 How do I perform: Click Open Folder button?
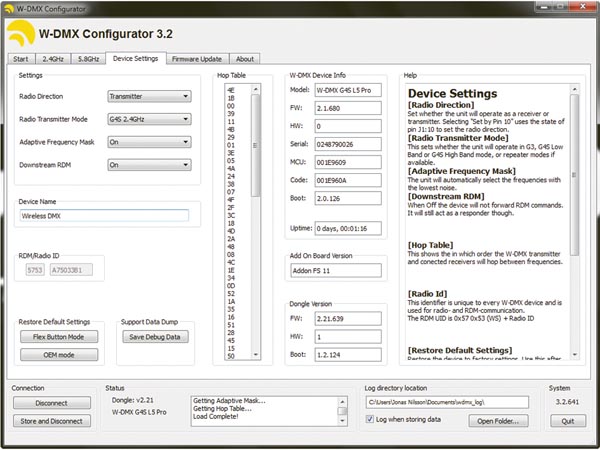[498, 421]
